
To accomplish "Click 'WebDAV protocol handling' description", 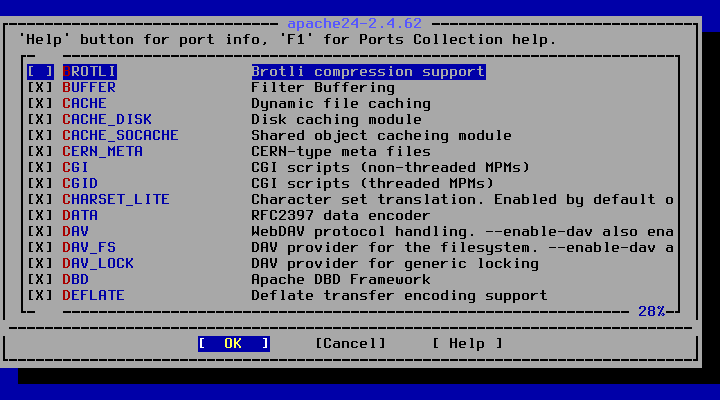I will 364,231.
